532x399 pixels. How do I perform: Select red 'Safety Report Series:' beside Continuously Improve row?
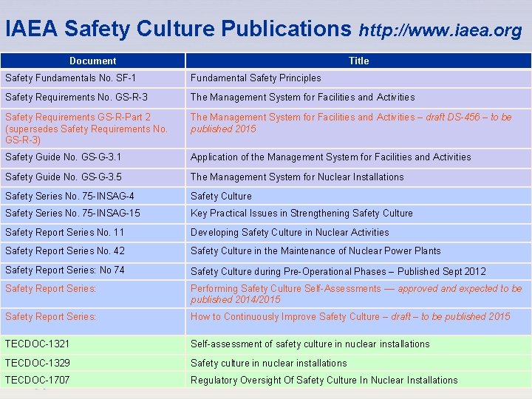pyautogui.click(x=92, y=321)
